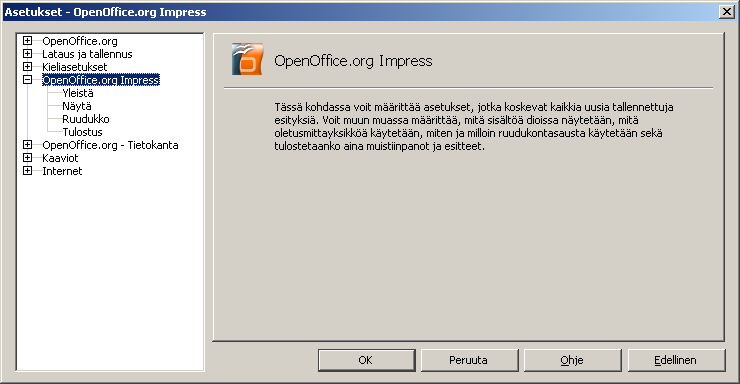Collapse the OpenOffice.org Impress node
Image resolution: width=740 pixels, height=384 pixels.
[27, 80]
